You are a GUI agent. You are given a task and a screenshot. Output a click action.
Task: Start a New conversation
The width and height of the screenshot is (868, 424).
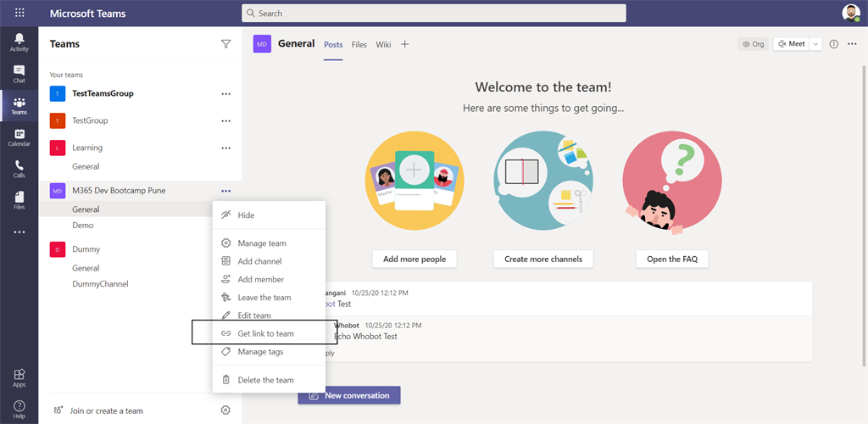coord(348,395)
